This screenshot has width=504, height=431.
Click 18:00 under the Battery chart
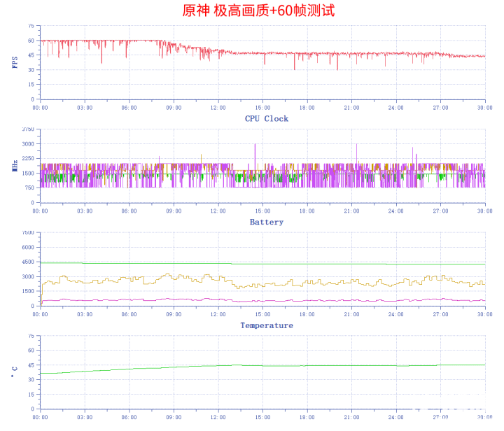coord(307,314)
